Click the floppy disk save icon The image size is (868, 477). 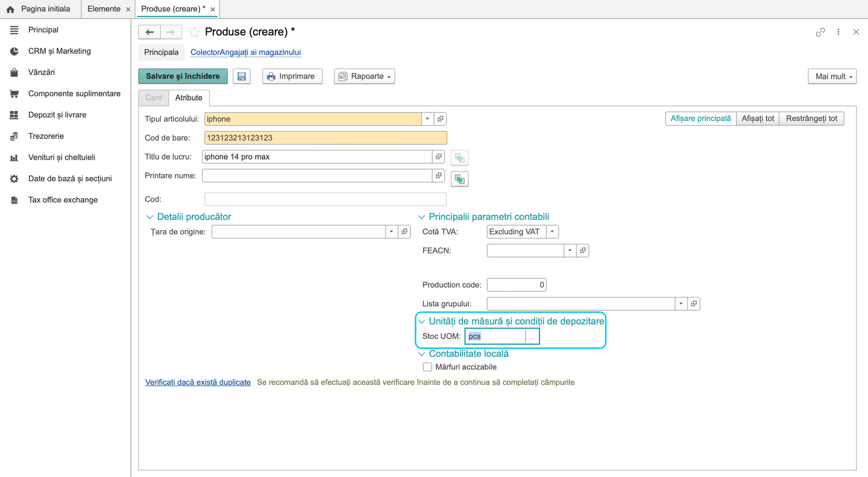click(x=242, y=76)
